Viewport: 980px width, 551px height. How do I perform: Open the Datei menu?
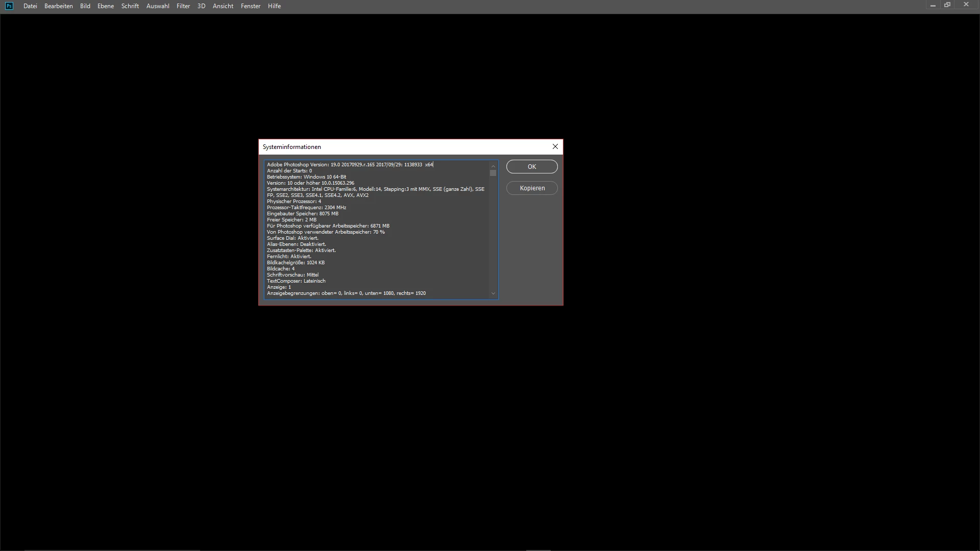30,6
